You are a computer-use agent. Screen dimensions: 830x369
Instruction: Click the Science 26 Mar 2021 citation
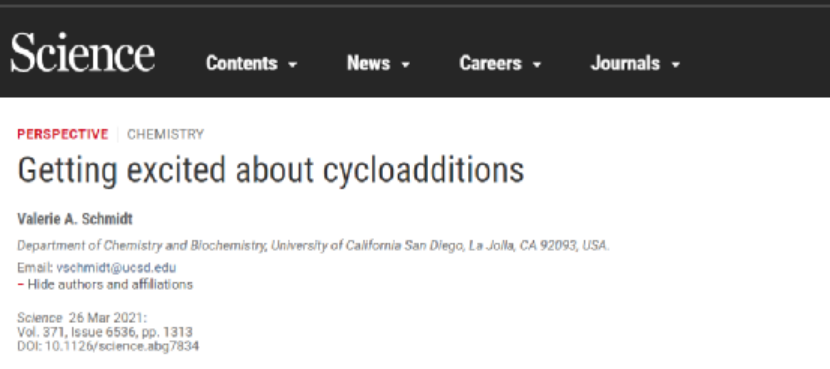tap(82, 318)
